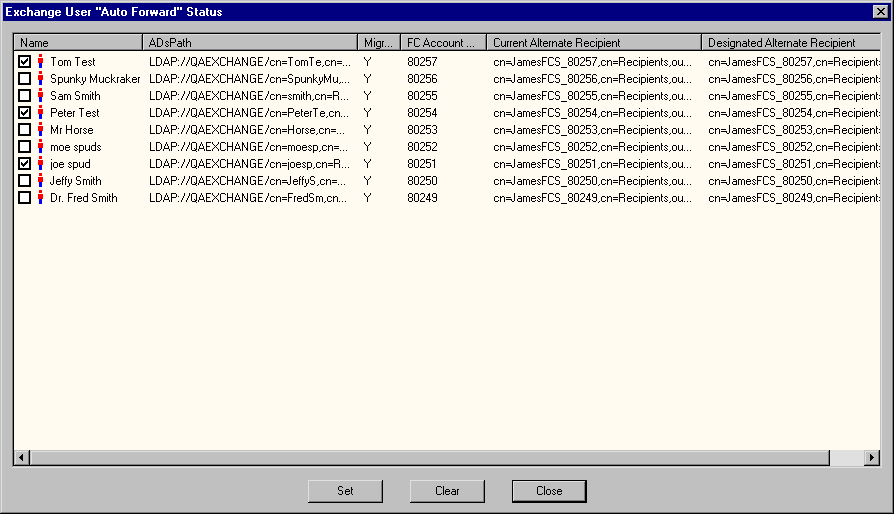The width and height of the screenshot is (894, 514).
Task: Select the Jeffy Smith name
Action: coord(75,181)
